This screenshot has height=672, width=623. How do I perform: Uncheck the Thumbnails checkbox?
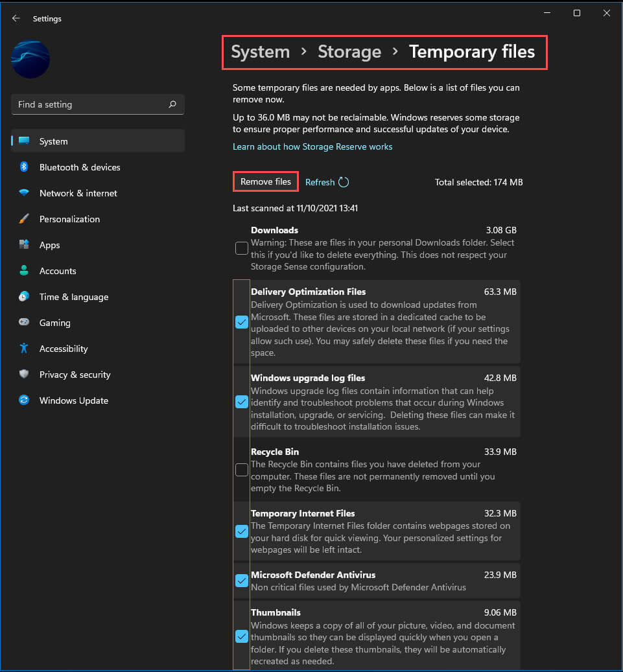pyautogui.click(x=241, y=636)
